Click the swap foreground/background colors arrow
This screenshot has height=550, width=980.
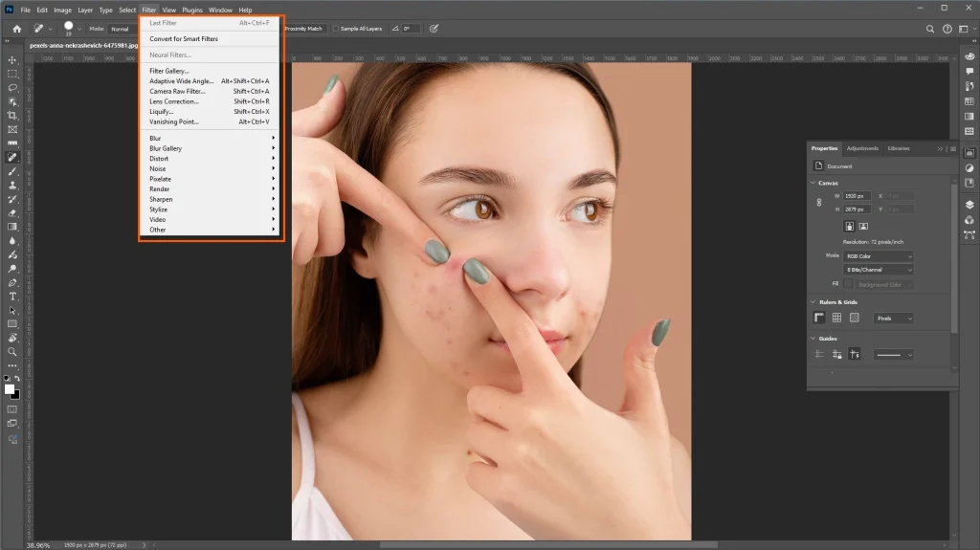pos(17,378)
